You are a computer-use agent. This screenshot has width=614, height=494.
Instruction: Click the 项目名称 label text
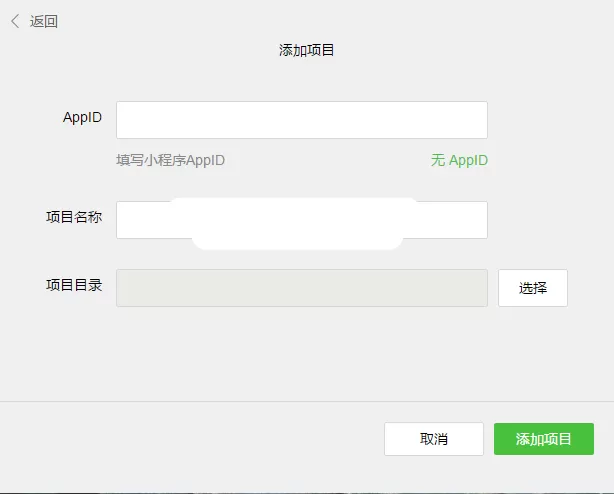point(74,217)
